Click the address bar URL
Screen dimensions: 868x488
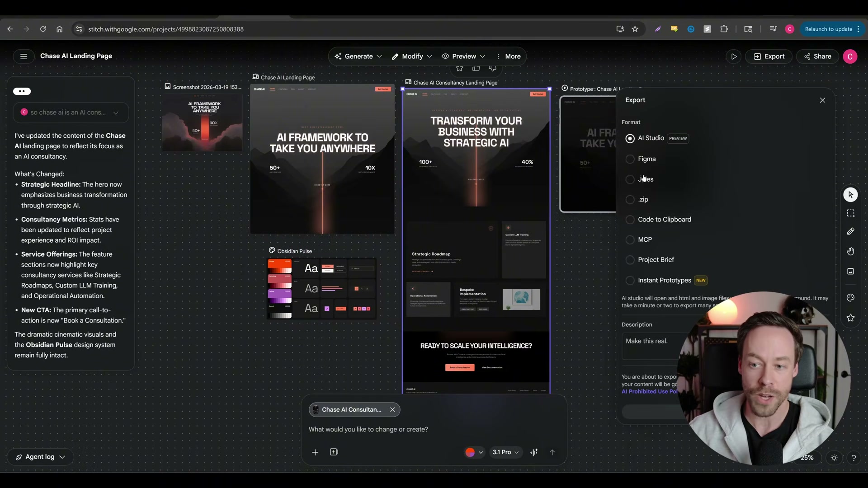point(166,29)
